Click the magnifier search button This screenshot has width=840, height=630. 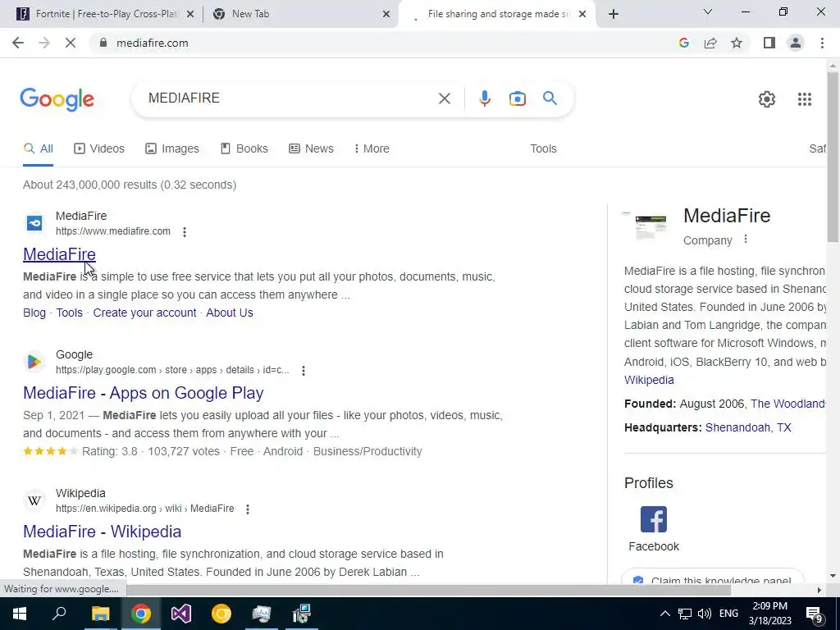coord(550,98)
